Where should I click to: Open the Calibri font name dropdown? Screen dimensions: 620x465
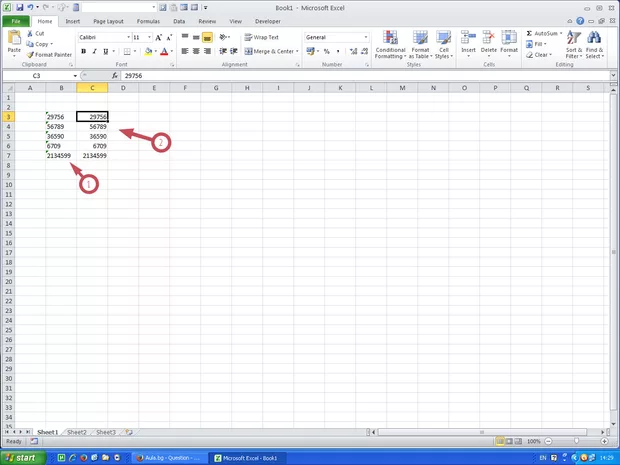click(x=129, y=37)
